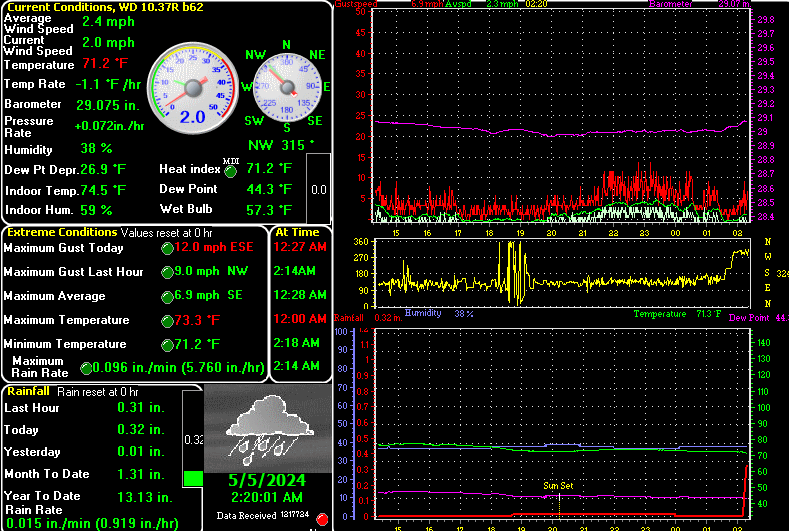Viewport: 789px width, 531px height.
Task: Click green indicator beside Maximum Gust Today
Action: coord(167,248)
